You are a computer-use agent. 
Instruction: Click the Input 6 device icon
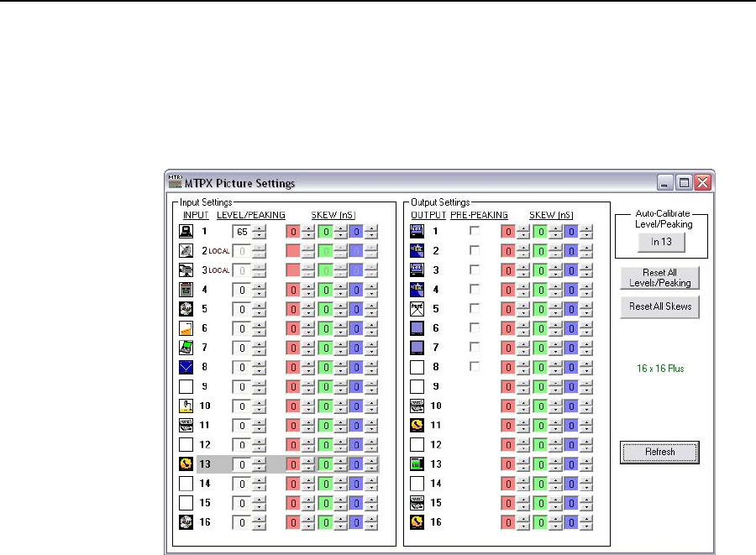coord(186,328)
